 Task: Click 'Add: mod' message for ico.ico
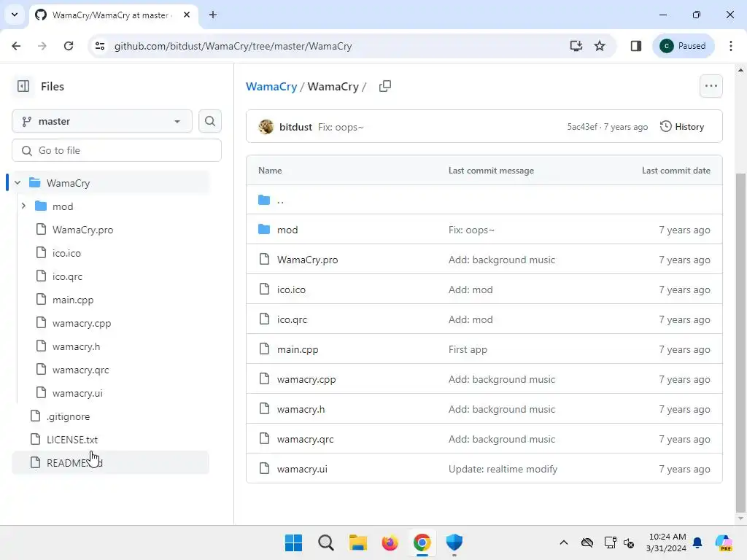tap(471, 290)
